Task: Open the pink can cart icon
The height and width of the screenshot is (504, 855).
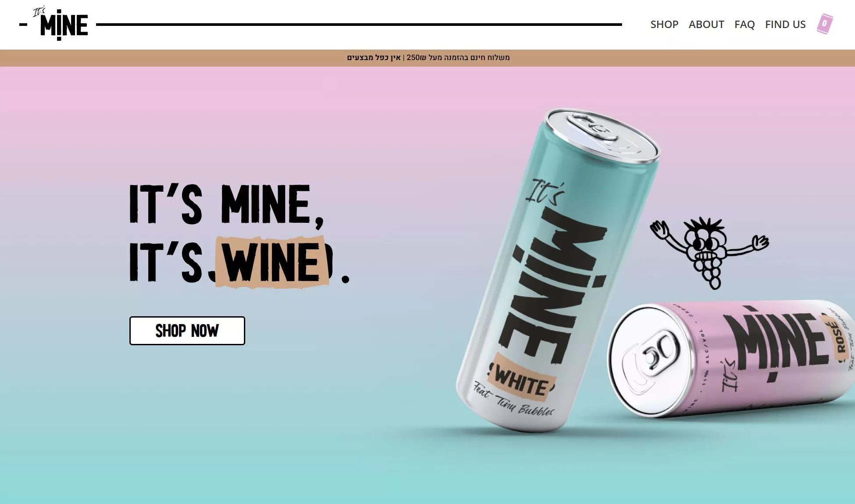Action: pyautogui.click(x=825, y=24)
